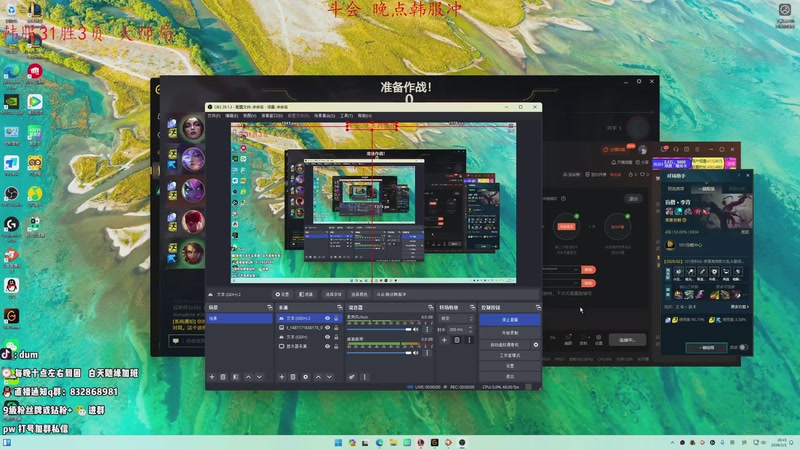Toggle visibility of top 文本 (GDI+) 2 source

[x=327, y=318]
